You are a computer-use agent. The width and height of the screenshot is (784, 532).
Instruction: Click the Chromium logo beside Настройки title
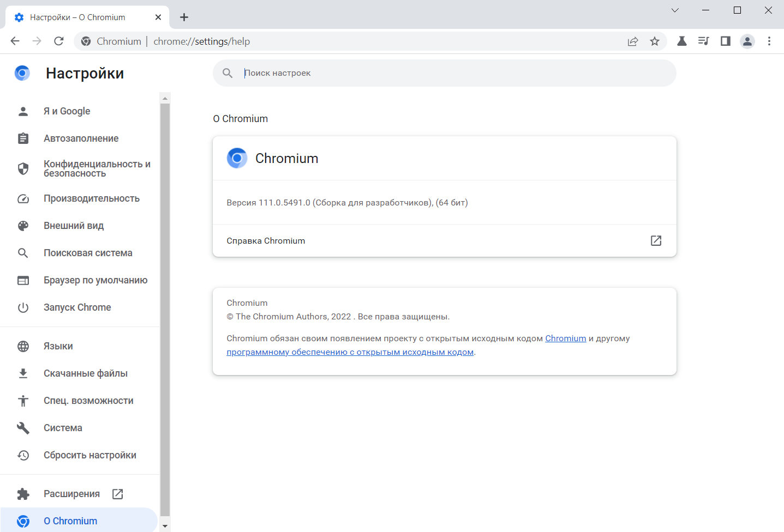click(x=22, y=73)
